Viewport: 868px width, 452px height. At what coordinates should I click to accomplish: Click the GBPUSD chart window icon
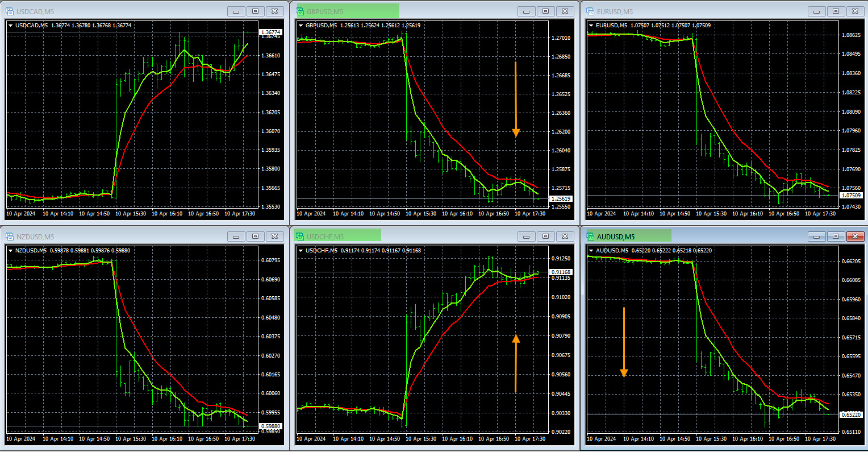301,11
